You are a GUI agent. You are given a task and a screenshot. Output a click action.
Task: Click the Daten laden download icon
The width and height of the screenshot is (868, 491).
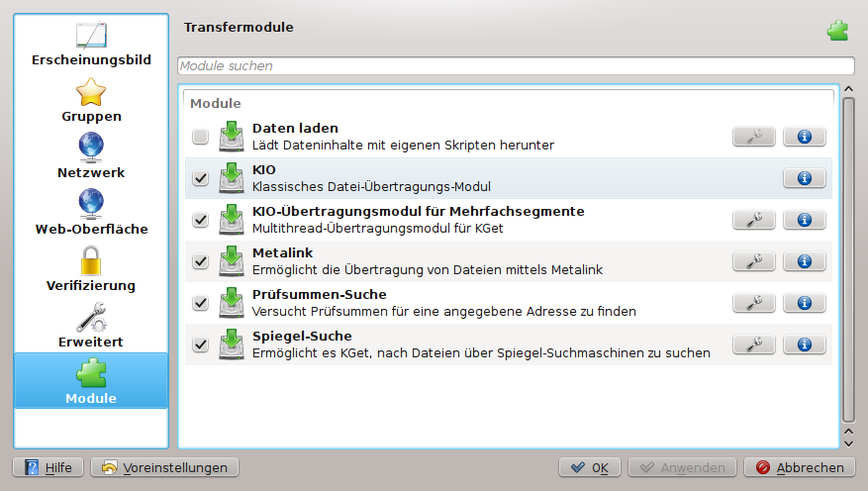(232, 137)
